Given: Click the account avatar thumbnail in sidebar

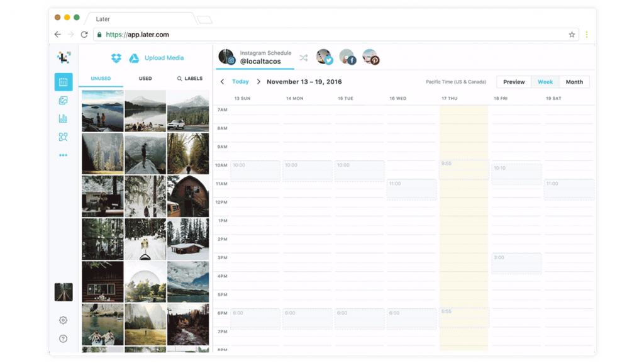Looking at the screenshot, I should tap(64, 292).
